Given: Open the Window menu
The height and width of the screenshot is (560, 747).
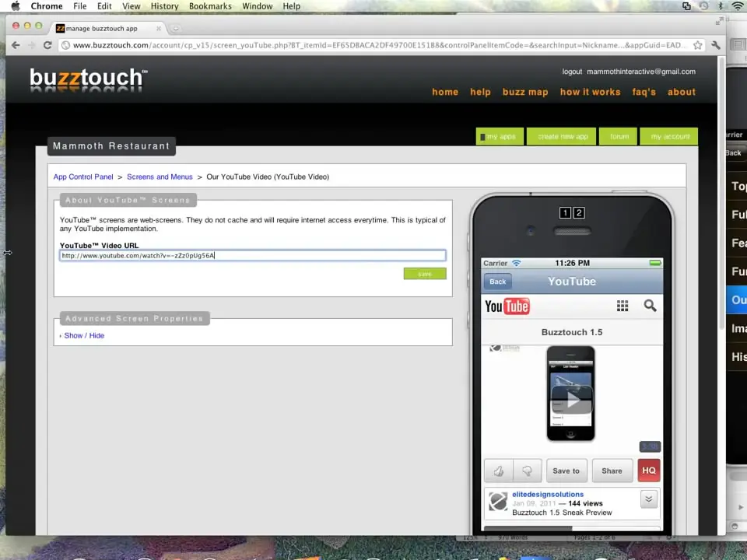Looking at the screenshot, I should (x=258, y=6).
